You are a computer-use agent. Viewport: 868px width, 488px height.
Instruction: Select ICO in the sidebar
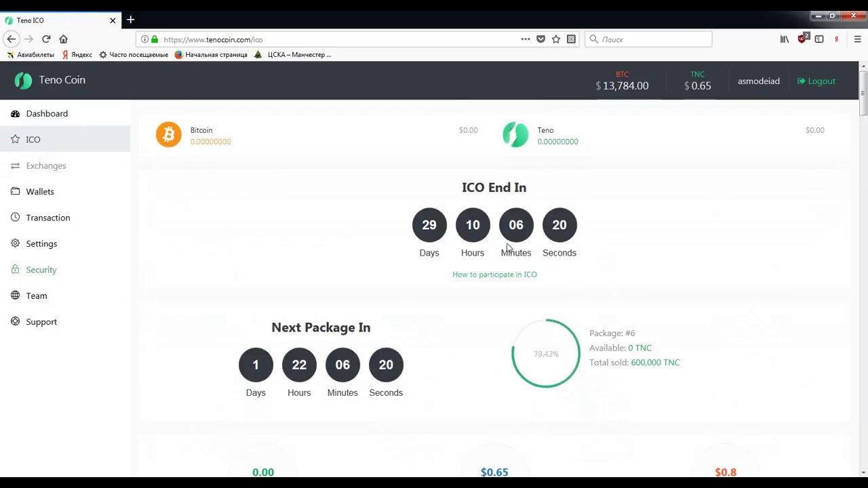[x=65, y=139]
